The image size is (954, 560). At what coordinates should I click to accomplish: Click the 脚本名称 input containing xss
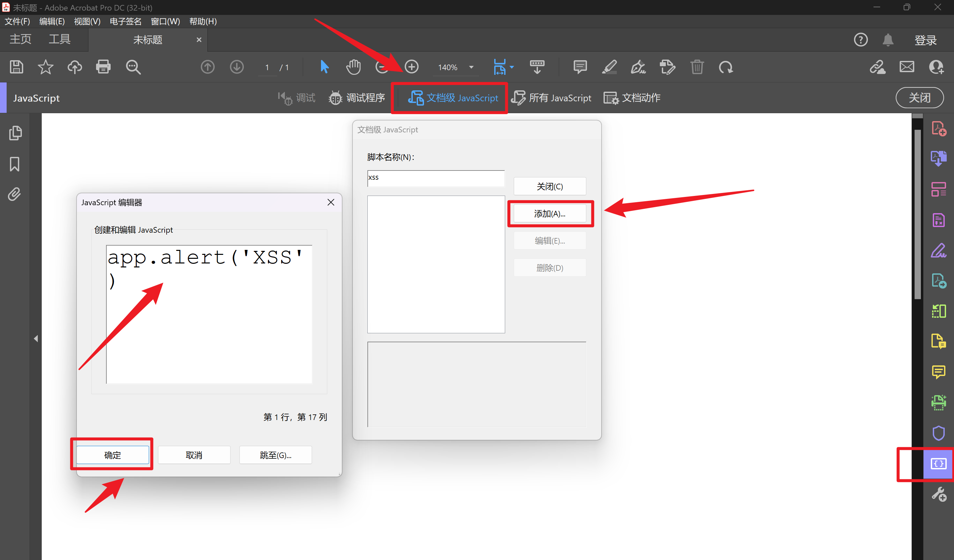pyautogui.click(x=436, y=178)
